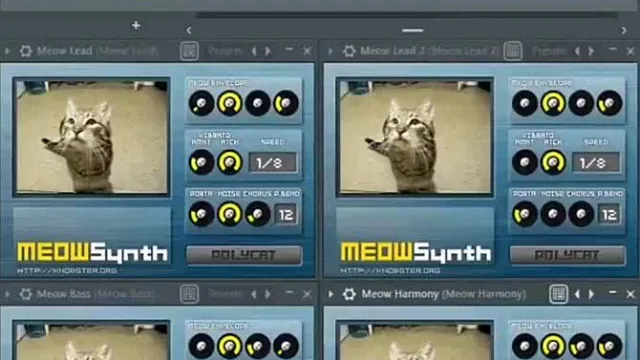Click the MeowSynth logo in Meow Lead 2
640x360 pixels.
[416, 252]
